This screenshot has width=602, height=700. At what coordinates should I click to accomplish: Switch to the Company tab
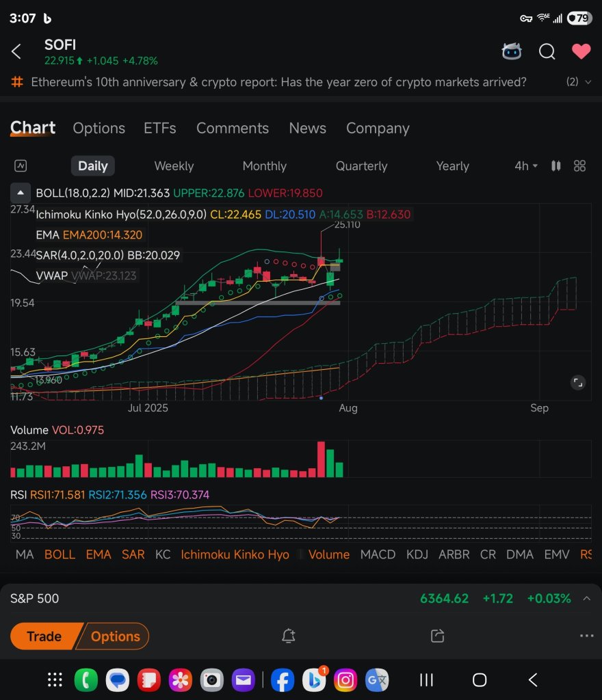378,128
